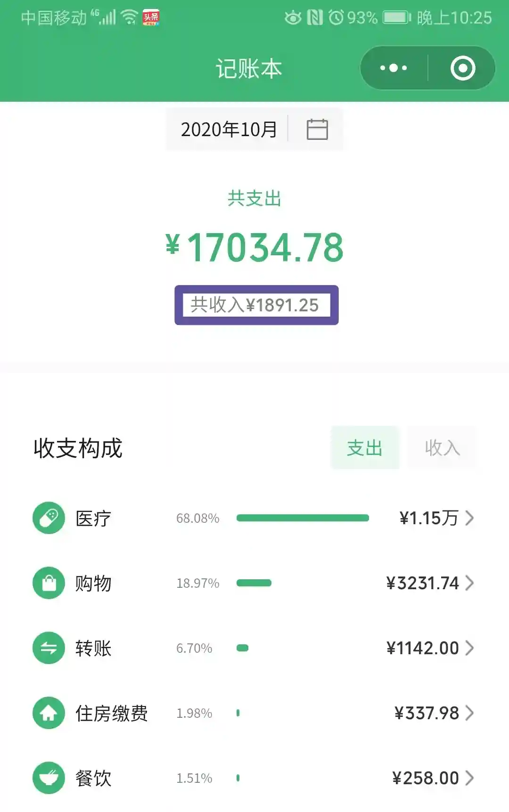The image size is (509, 812).
Task: Open the calendar date picker icon
Action: point(317,130)
